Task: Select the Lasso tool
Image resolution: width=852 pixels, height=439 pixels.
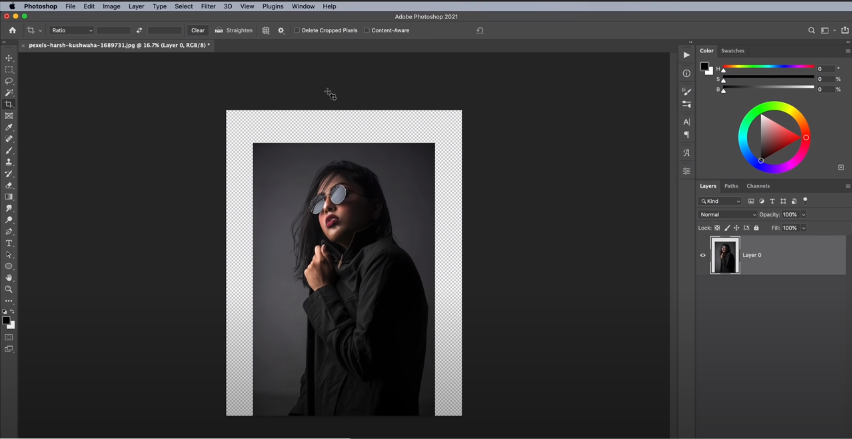Action: click(x=9, y=81)
